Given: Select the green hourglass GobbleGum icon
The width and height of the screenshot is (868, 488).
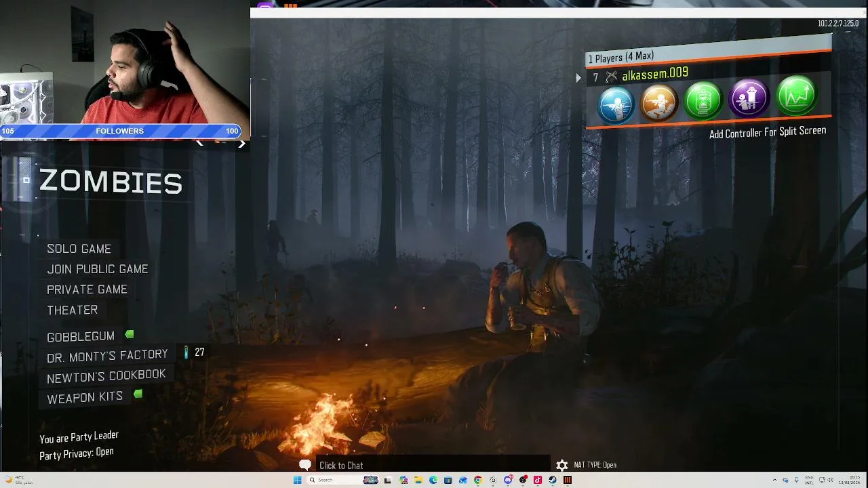Looking at the screenshot, I should click(703, 100).
